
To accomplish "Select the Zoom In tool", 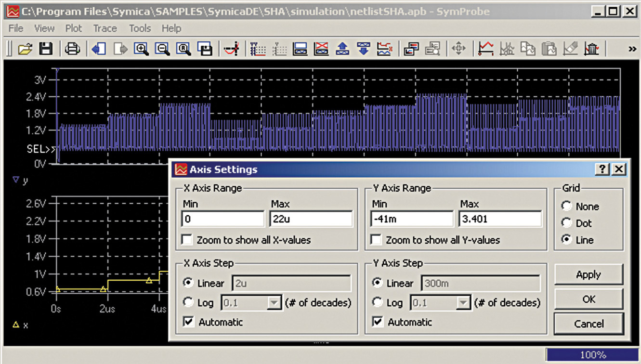I will (141, 48).
